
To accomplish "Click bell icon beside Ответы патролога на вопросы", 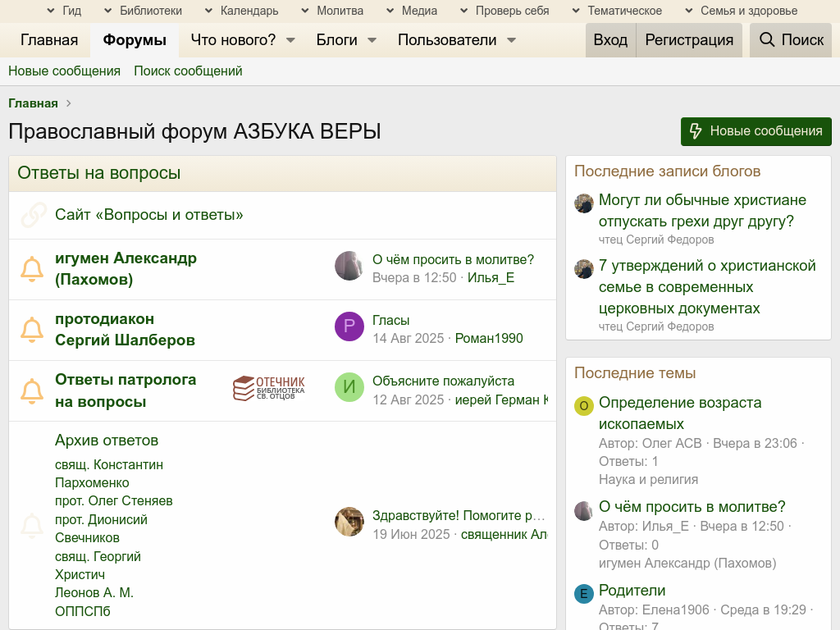I will click(x=32, y=390).
